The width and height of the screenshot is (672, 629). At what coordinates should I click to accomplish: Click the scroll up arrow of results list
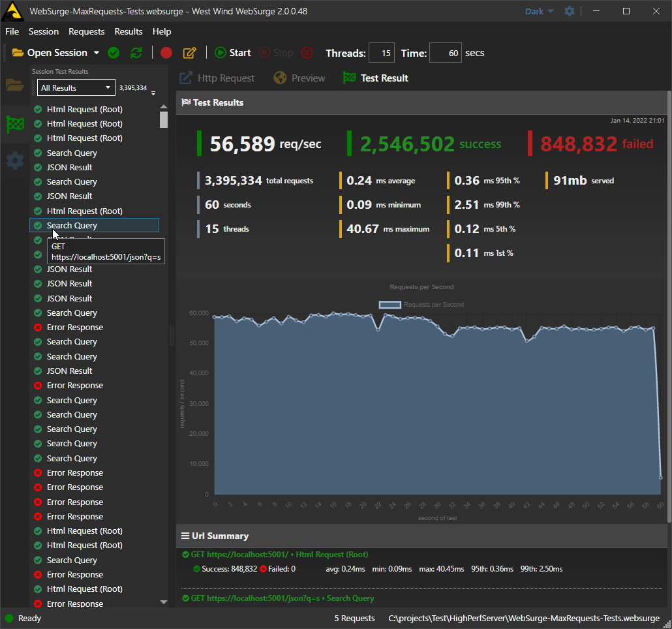(164, 107)
